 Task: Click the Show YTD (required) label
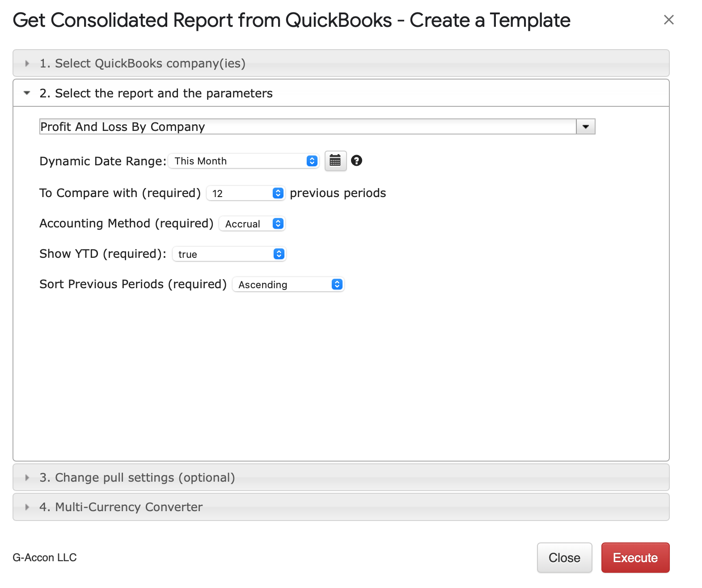[103, 254]
